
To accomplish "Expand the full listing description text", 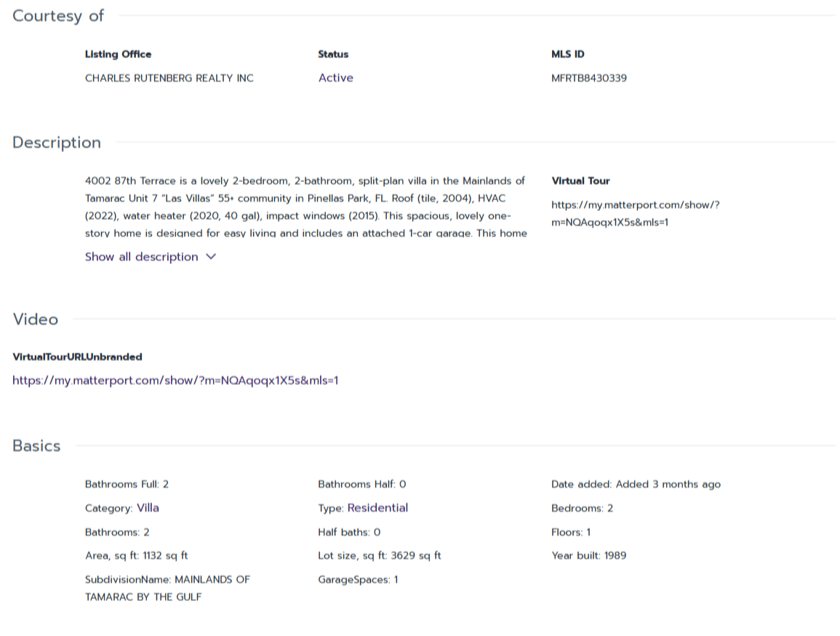I will click(x=141, y=257).
